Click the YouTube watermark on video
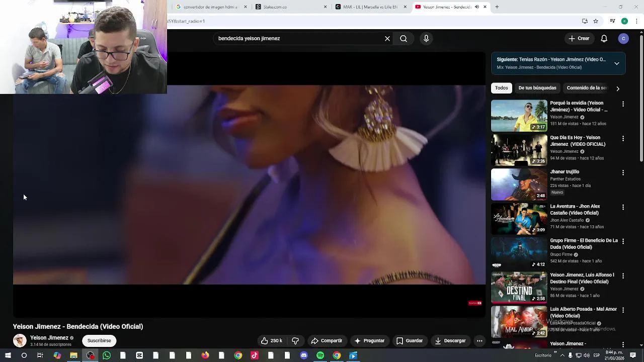The width and height of the screenshot is (644, 362). click(x=475, y=303)
